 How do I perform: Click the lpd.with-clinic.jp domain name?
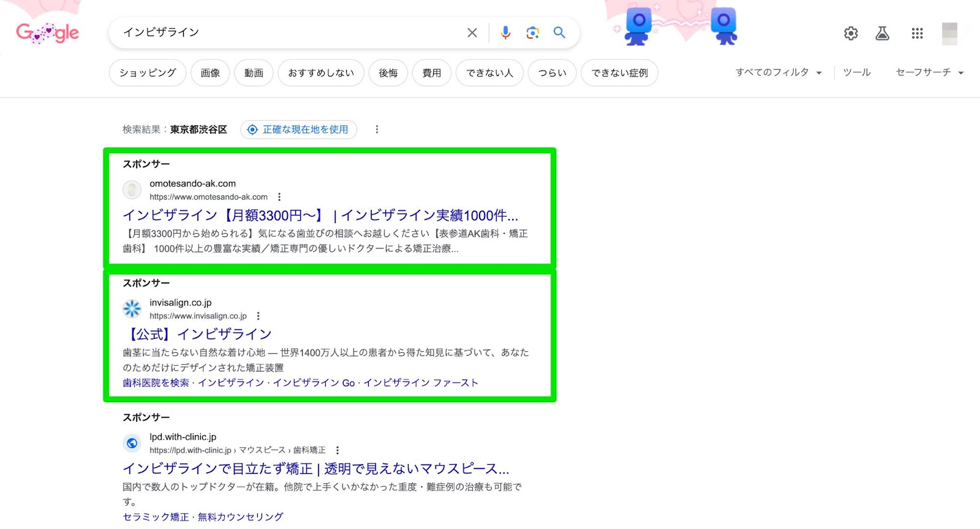[183, 437]
